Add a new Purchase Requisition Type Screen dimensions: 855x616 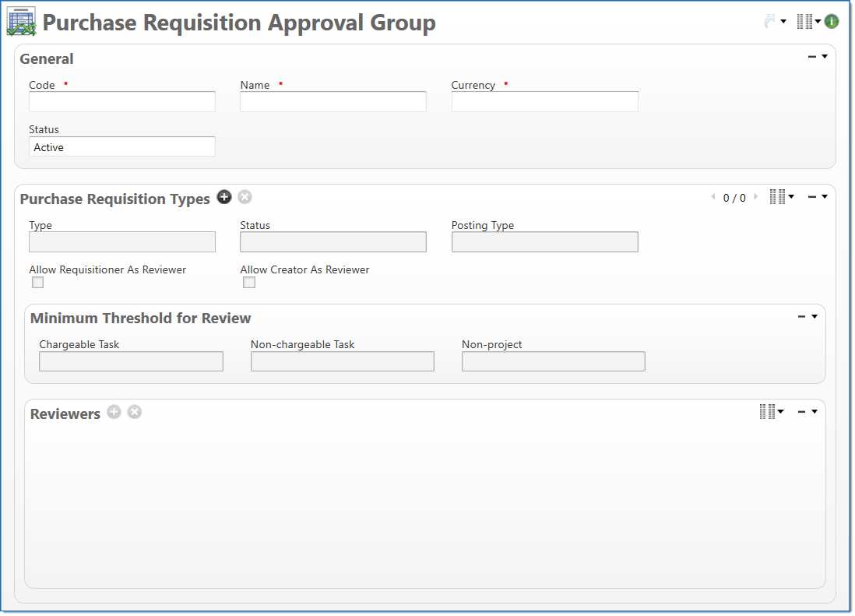224,197
